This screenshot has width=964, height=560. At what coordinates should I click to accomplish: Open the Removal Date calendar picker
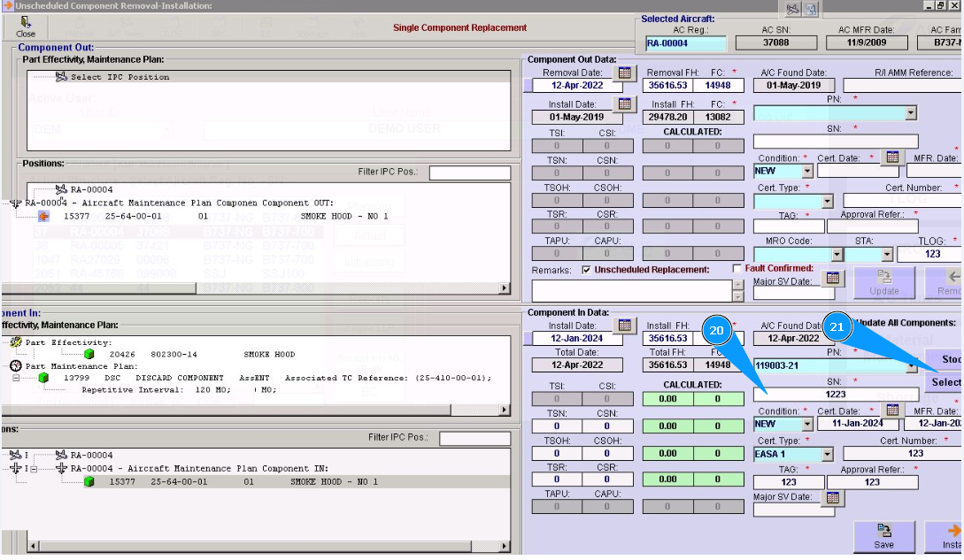tap(626, 73)
